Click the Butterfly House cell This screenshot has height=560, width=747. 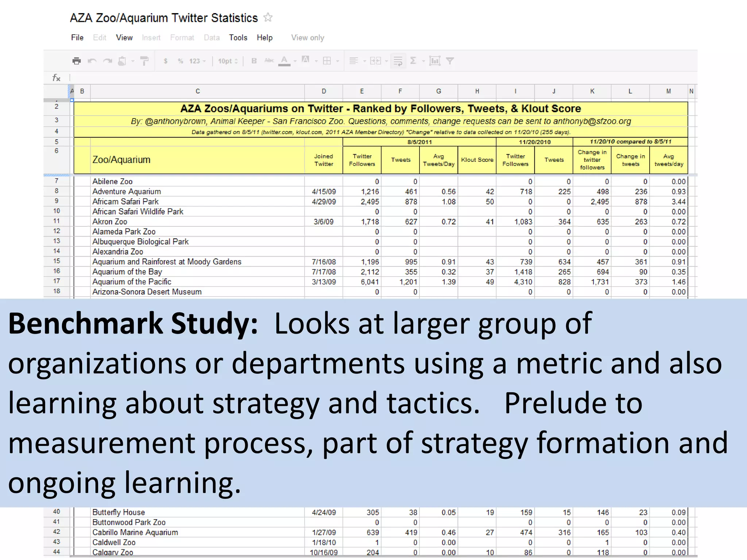(197, 512)
